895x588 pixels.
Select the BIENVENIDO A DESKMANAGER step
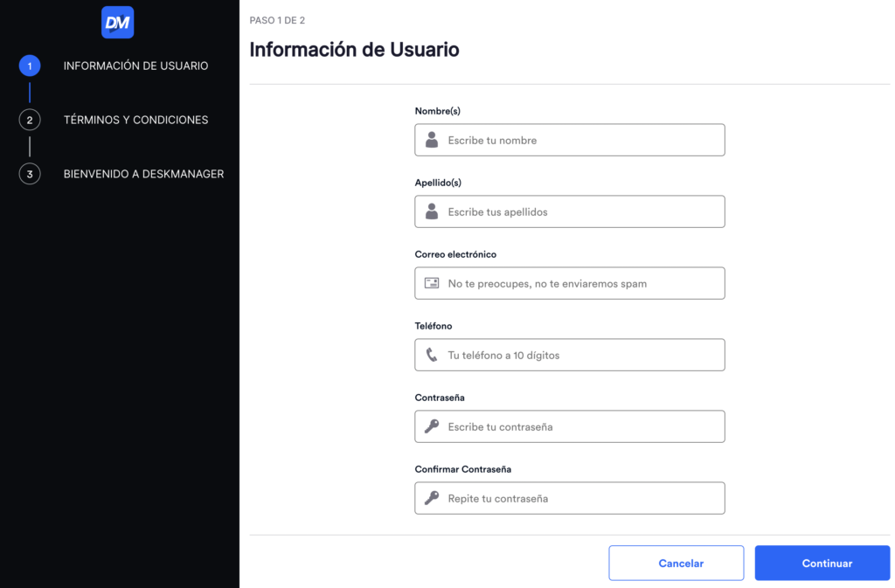(143, 174)
